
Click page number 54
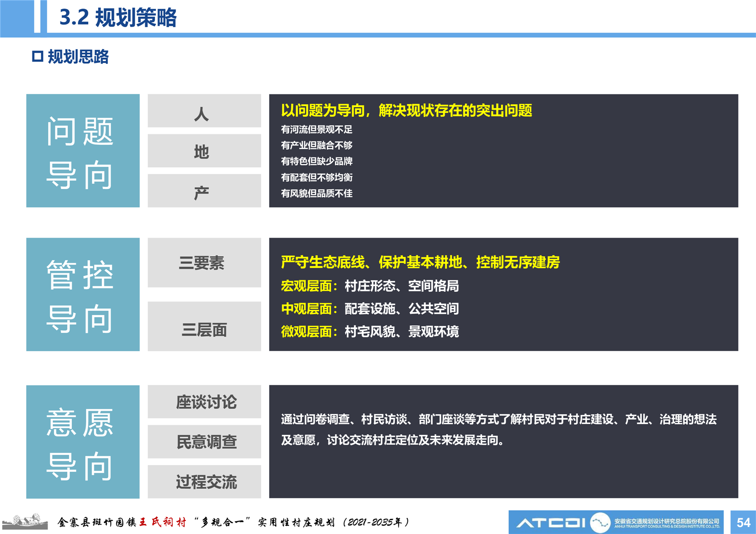point(744,523)
